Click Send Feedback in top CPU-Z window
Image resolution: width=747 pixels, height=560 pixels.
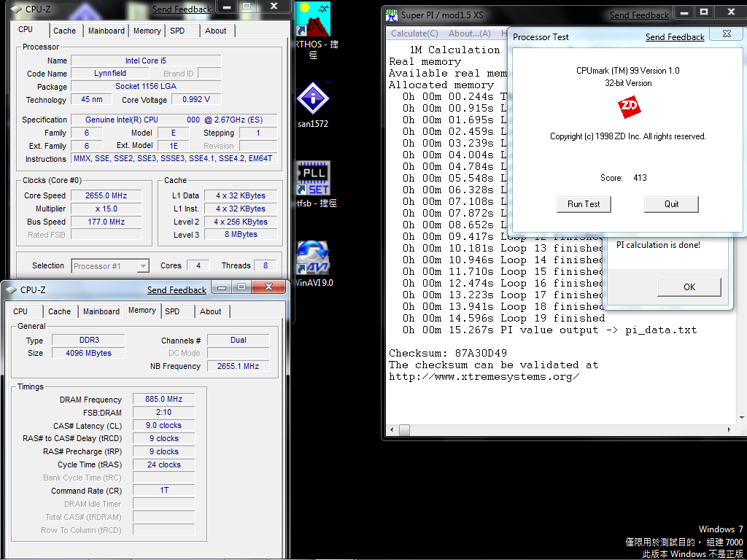(182, 9)
